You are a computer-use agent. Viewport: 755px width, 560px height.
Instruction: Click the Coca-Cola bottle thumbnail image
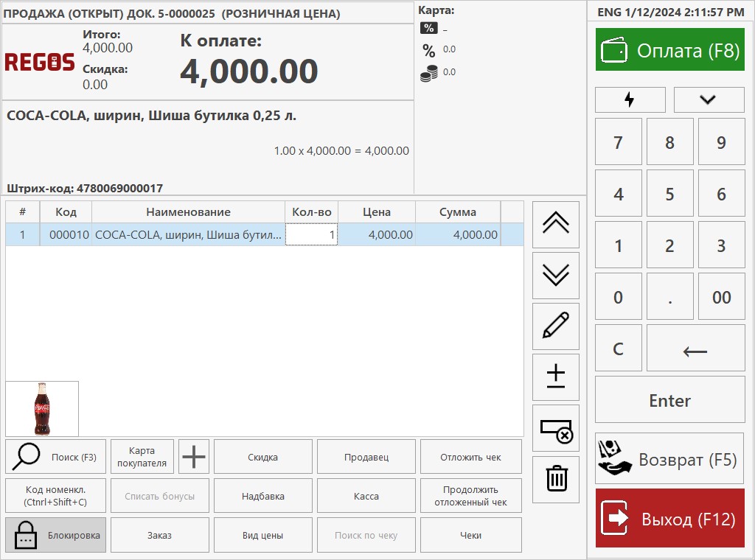coord(42,408)
